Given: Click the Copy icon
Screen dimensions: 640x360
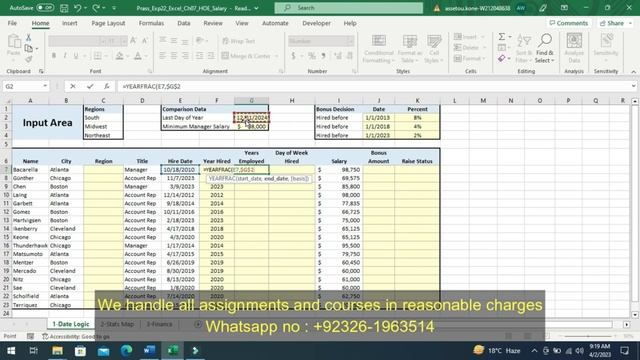Looking at the screenshot, I should pos(29,49).
